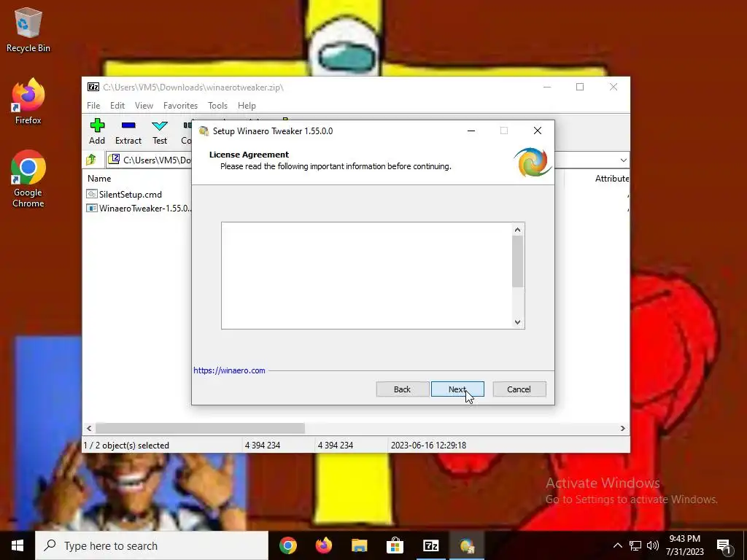Image resolution: width=747 pixels, height=560 pixels.
Task: Close the Setup Winaero Tweaker dialog
Action: point(538,131)
